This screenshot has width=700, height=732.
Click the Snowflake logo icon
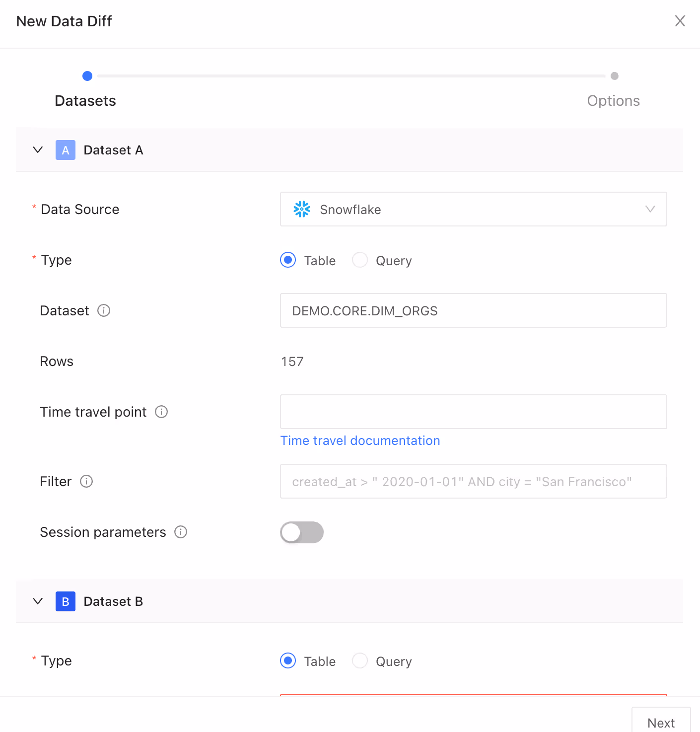click(302, 209)
